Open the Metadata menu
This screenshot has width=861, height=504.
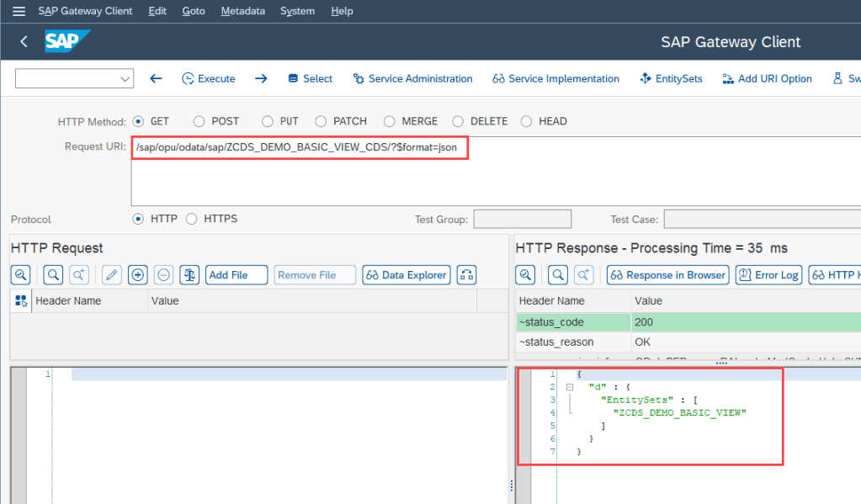242,11
